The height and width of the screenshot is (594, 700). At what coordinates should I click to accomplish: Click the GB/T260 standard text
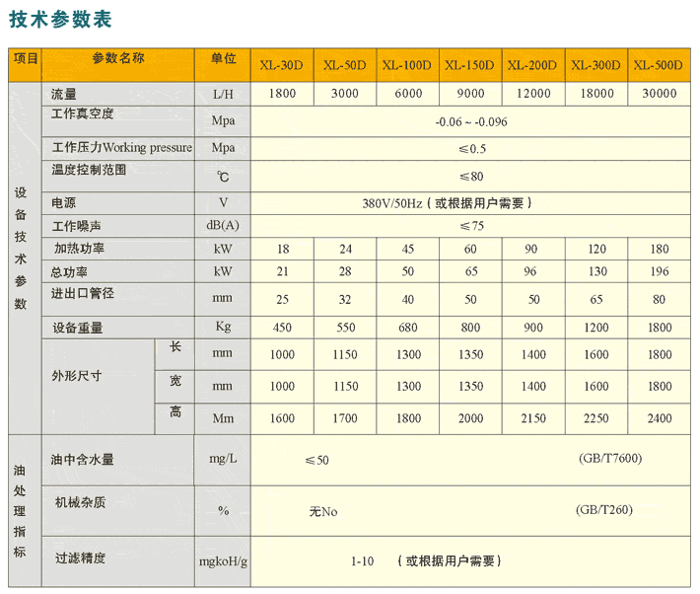tap(603, 510)
